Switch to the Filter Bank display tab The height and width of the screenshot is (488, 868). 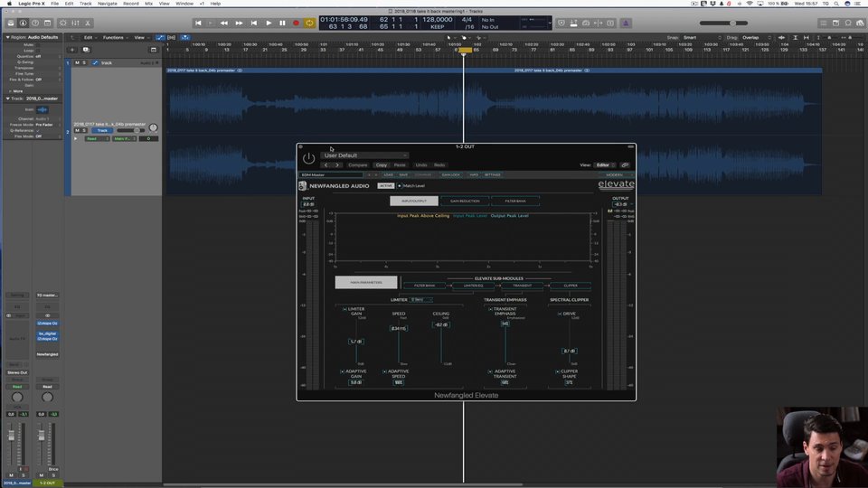click(515, 201)
